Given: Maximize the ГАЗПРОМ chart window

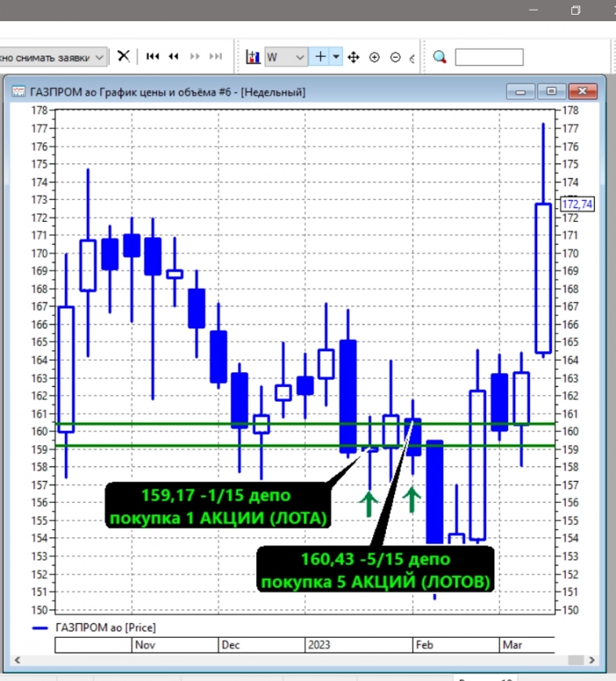Looking at the screenshot, I should pos(552,91).
